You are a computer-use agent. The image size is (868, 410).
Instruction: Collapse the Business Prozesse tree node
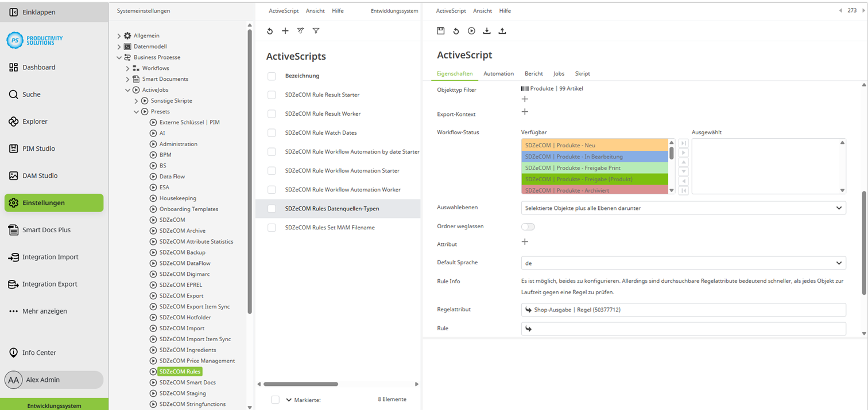pyautogui.click(x=119, y=57)
